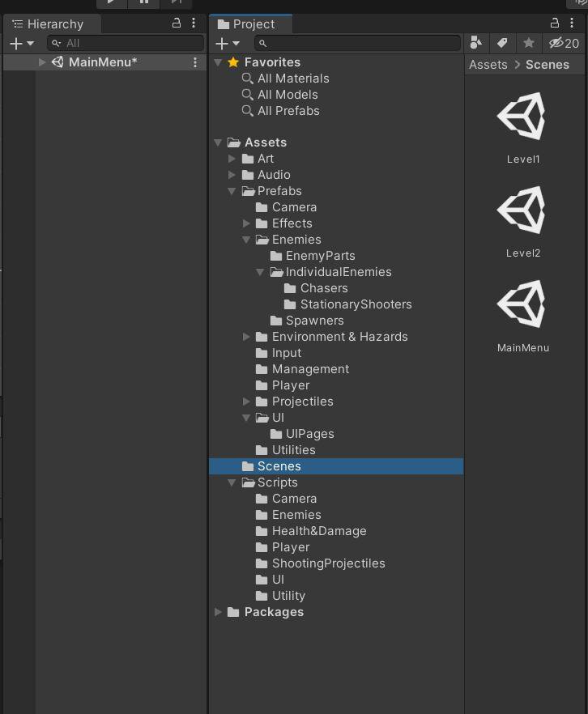Image resolution: width=588 pixels, height=714 pixels.
Task: Click the Search by Label tag icon
Action: (x=502, y=43)
